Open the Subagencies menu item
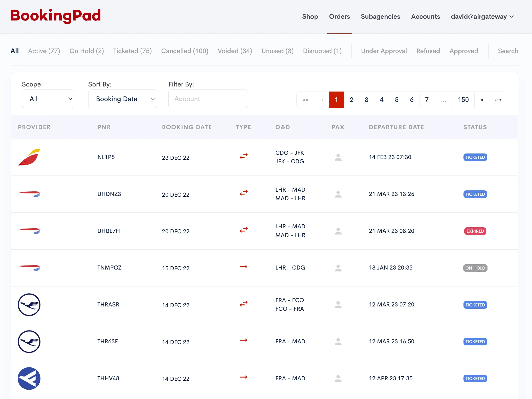532x399 pixels. pyautogui.click(x=380, y=17)
